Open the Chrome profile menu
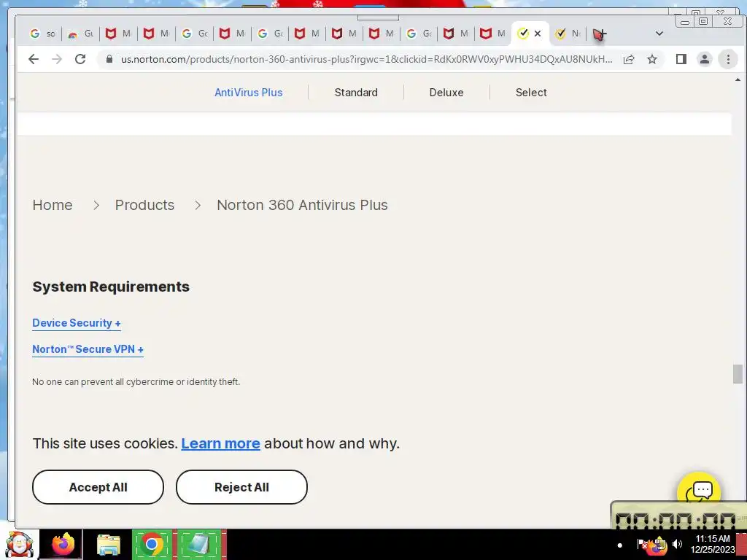 [704, 59]
